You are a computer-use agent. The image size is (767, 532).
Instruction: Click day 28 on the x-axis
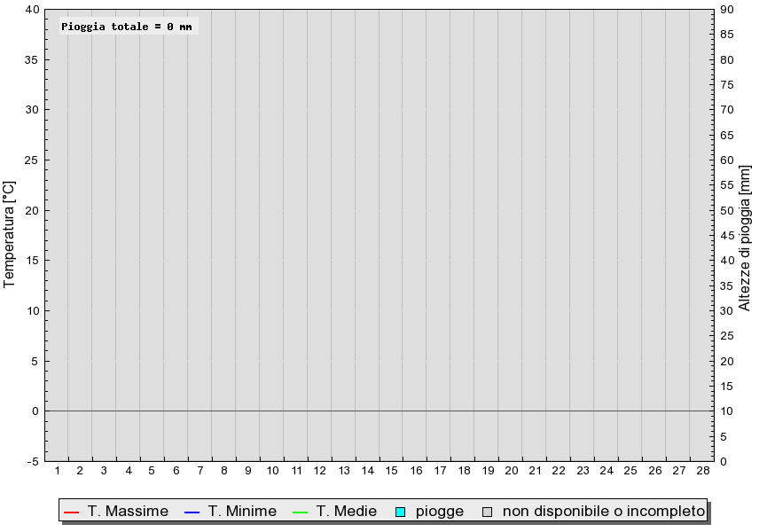click(x=703, y=470)
